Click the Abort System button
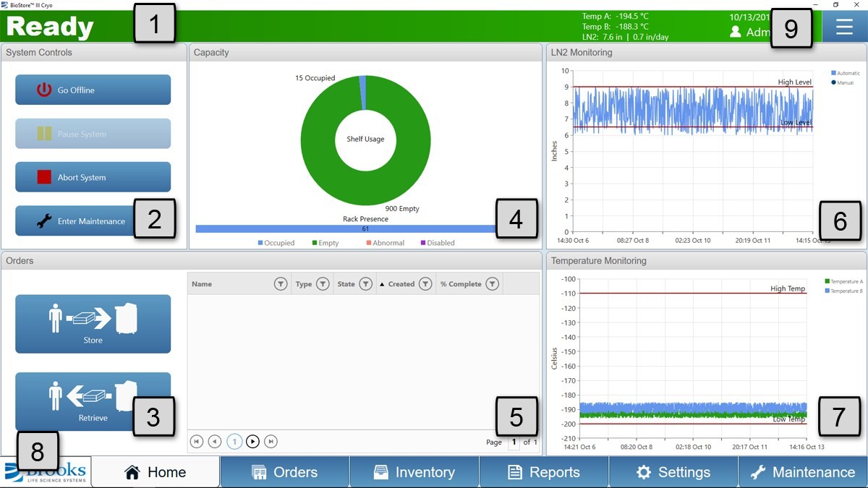 click(x=93, y=177)
